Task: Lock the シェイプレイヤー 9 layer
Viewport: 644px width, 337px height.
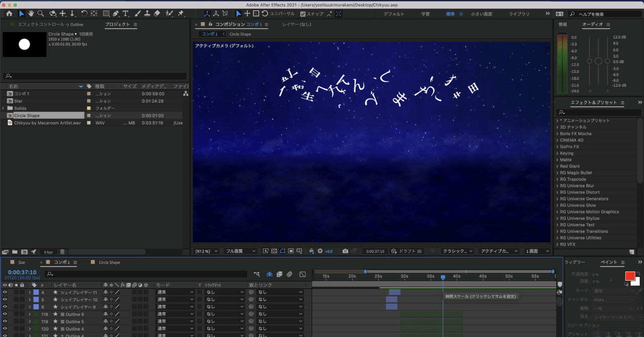Action: (x=22, y=306)
